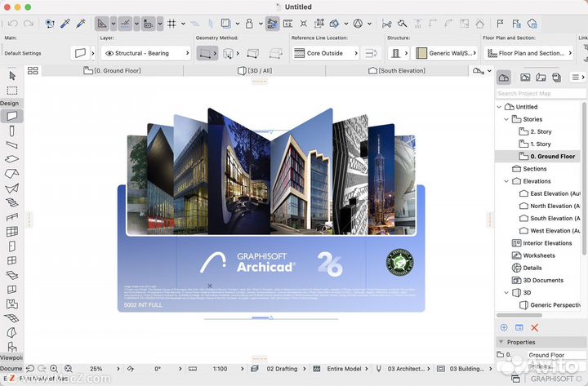Click the Redo arrow
The width and height of the screenshot is (588, 386).
click(x=29, y=24)
